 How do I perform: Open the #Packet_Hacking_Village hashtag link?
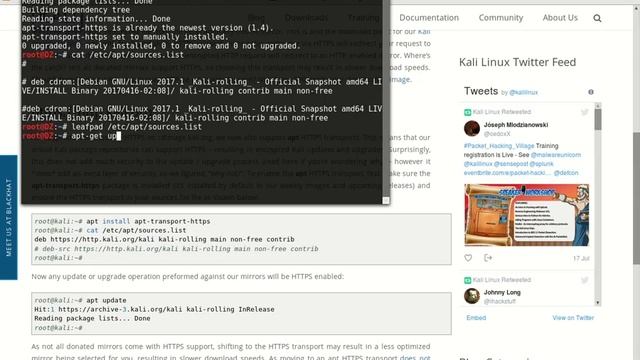pyautogui.click(x=499, y=146)
